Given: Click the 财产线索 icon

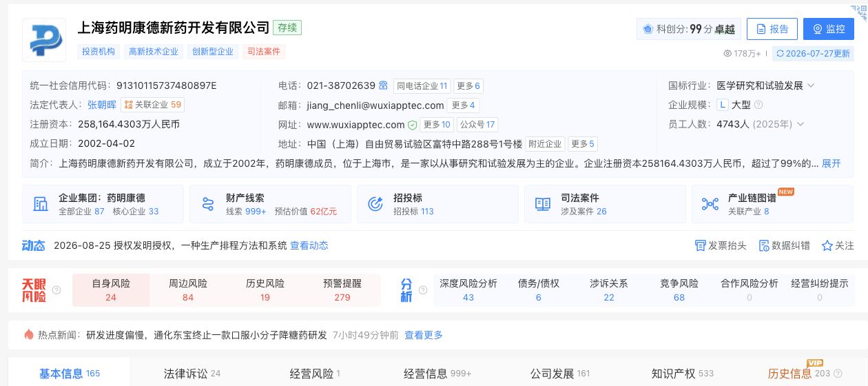Looking at the screenshot, I should pyautogui.click(x=208, y=204).
